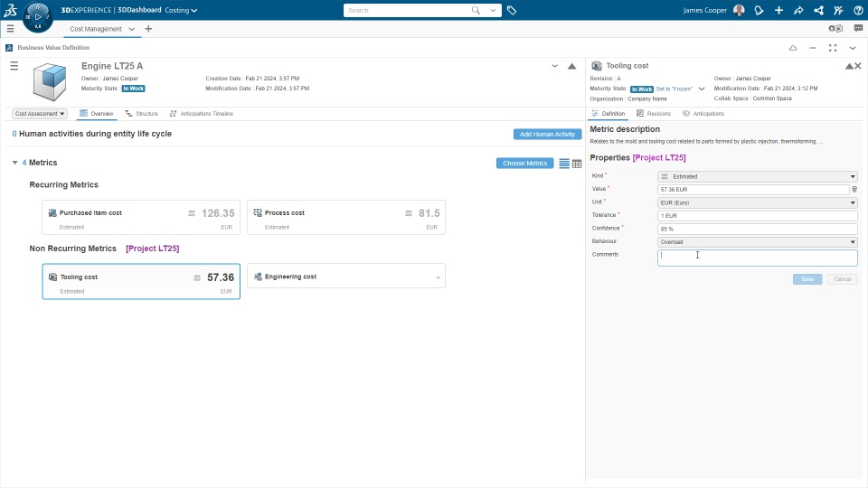Viewport: 868px width, 488px height.
Task: Delete the Value entry with the trash icon
Action: [x=854, y=189]
